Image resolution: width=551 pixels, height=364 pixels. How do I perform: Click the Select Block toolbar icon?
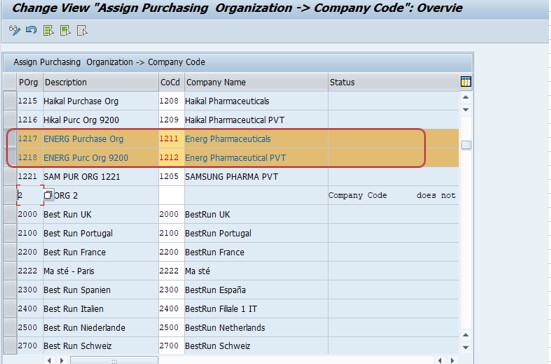65,31
